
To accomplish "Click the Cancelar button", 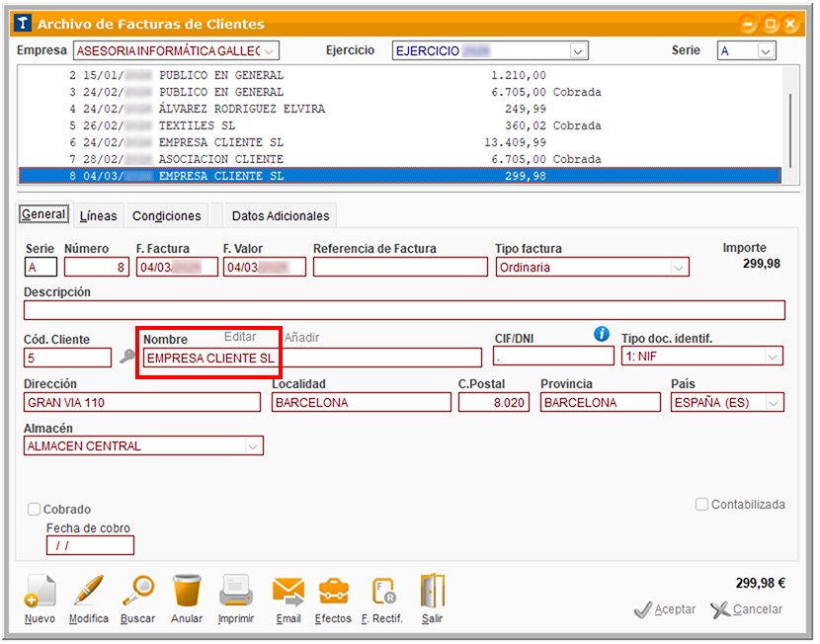I will [x=747, y=609].
